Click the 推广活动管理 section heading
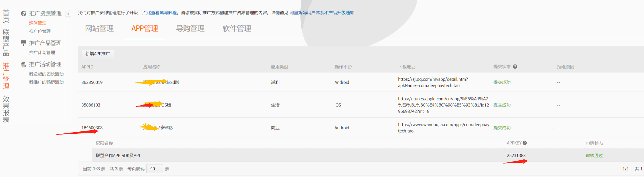 click(x=45, y=64)
